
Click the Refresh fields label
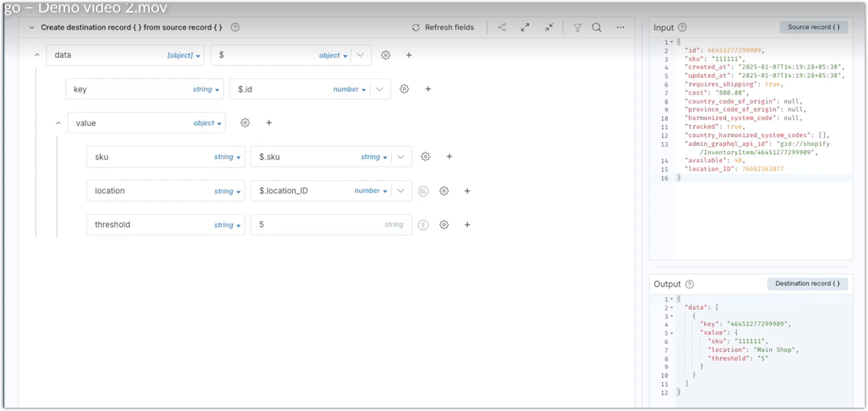pyautogui.click(x=449, y=27)
